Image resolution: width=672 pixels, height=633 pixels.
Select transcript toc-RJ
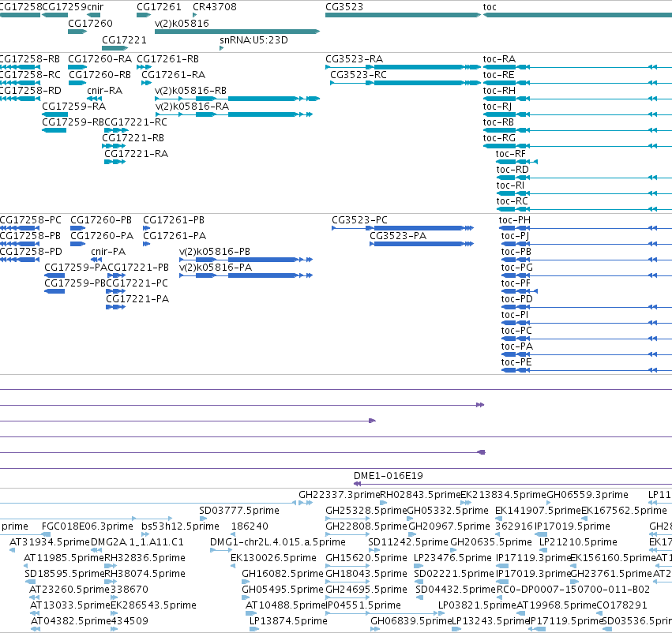click(x=577, y=114)
